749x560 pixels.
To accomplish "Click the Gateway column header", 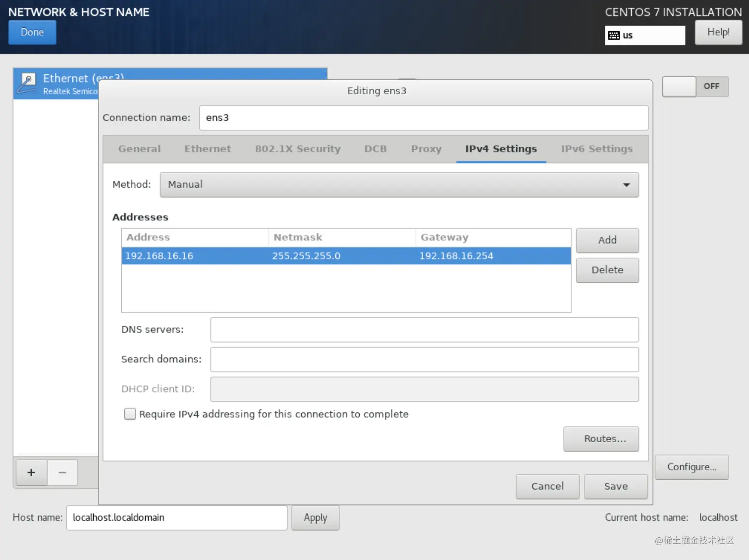I will pos(493,237).
